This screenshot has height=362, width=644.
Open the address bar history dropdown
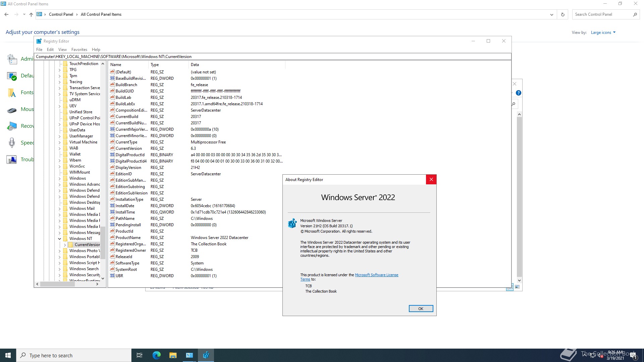[551, 14]
